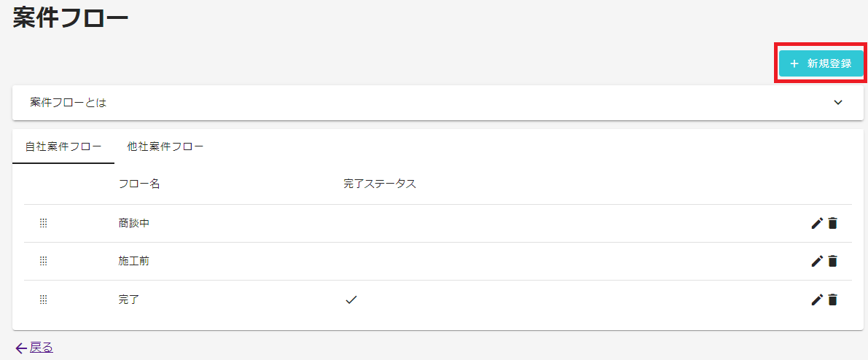This screenshot has width=868, height=360.
Task: Select the 自社案件フロー tab
Action: tap(63, 146)
